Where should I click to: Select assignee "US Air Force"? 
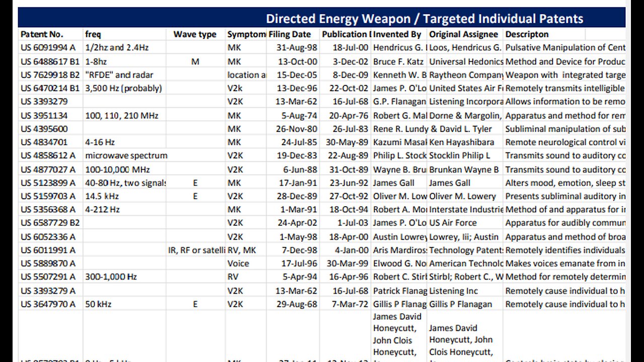point(453,223)
